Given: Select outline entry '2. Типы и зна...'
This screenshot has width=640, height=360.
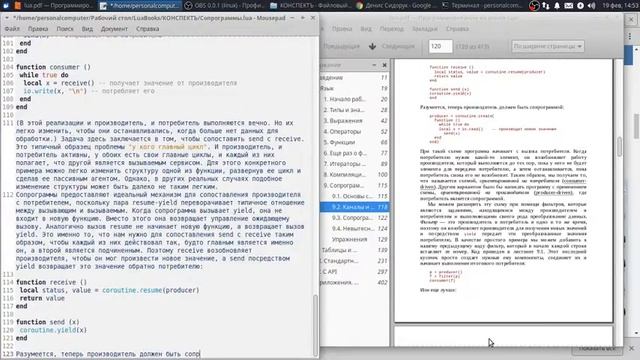Looking at the screenshot, I should tap(355, 110).
